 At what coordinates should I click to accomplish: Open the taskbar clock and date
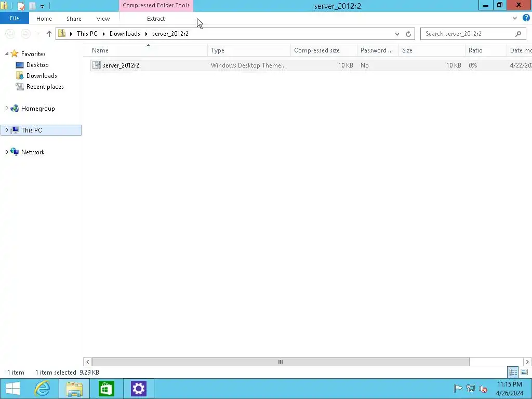click(x=509, y=389)
